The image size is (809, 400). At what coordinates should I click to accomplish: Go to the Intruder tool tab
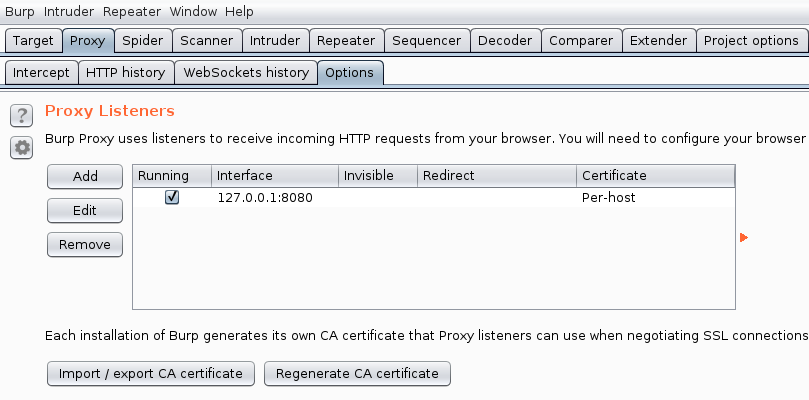275,41
